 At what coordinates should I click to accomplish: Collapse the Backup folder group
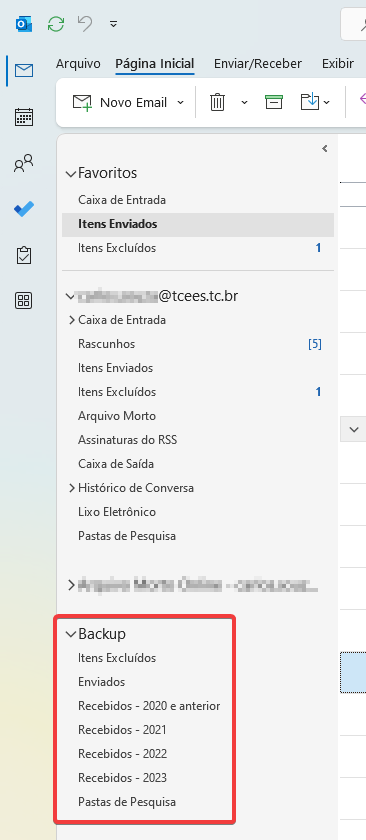(70, 634)
